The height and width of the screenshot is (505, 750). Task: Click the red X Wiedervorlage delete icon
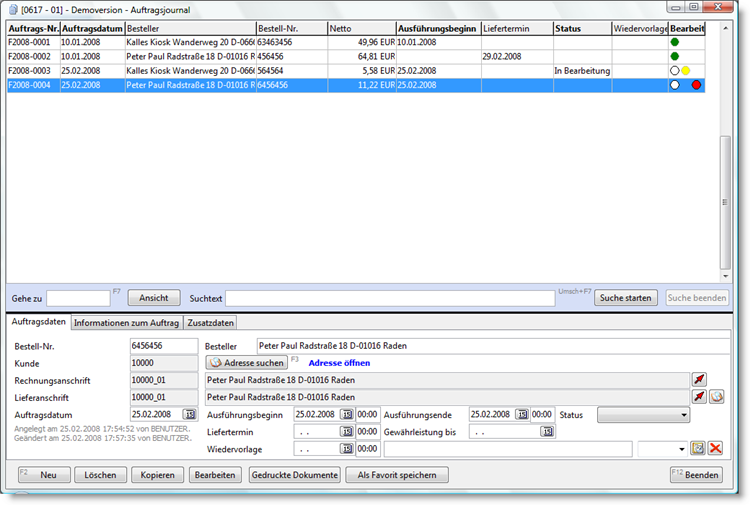(x=716, y=449)
